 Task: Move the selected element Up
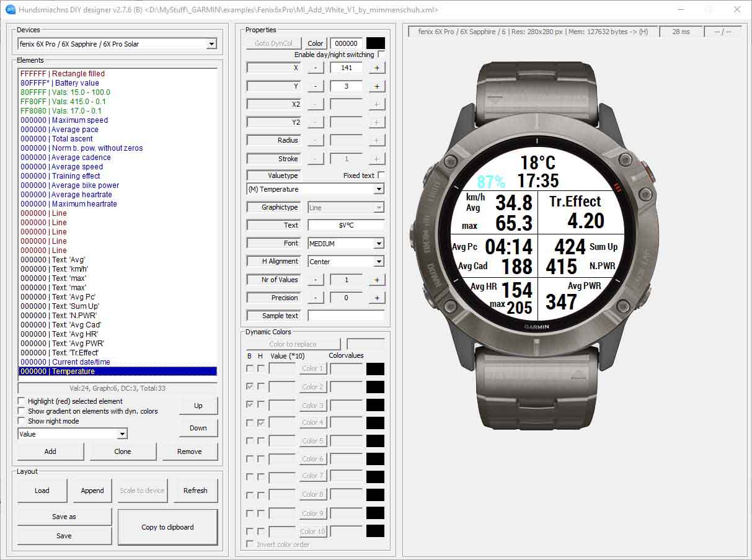coord(198,405)
